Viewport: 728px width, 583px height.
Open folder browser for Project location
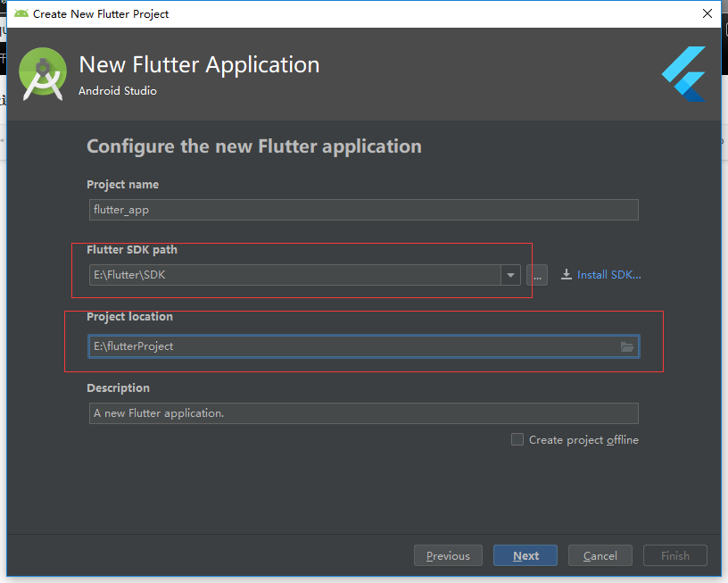pyautogui.click(x=627, y=346)
